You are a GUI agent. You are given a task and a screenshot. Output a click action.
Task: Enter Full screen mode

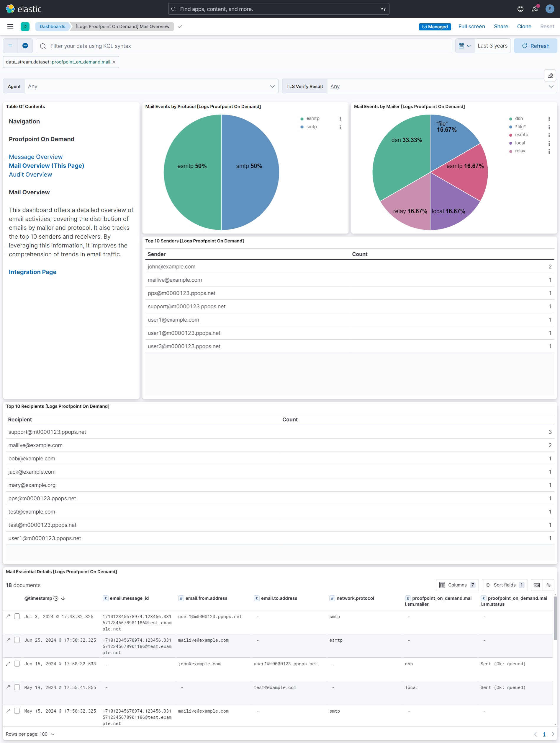tap(471, 27)
